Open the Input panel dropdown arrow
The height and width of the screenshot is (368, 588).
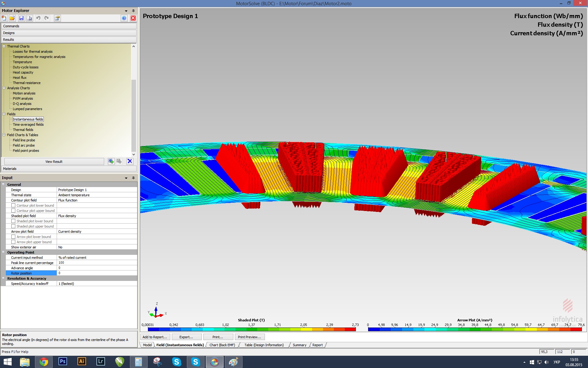coord(126,178)
